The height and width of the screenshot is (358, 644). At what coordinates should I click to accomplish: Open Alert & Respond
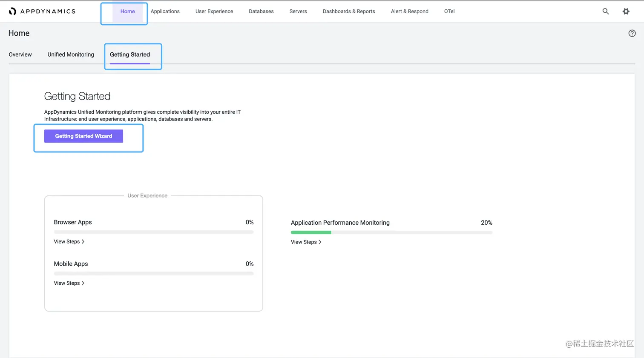tap(410, 11)
